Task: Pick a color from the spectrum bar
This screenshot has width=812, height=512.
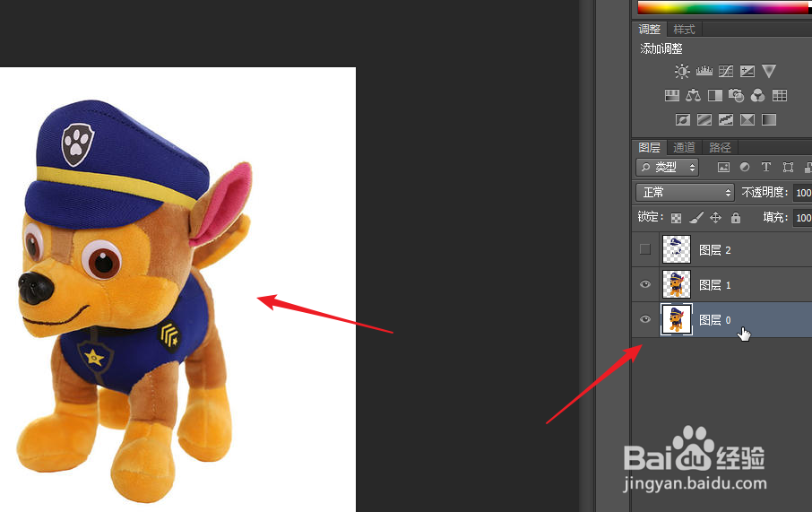Action: [725, 7]
